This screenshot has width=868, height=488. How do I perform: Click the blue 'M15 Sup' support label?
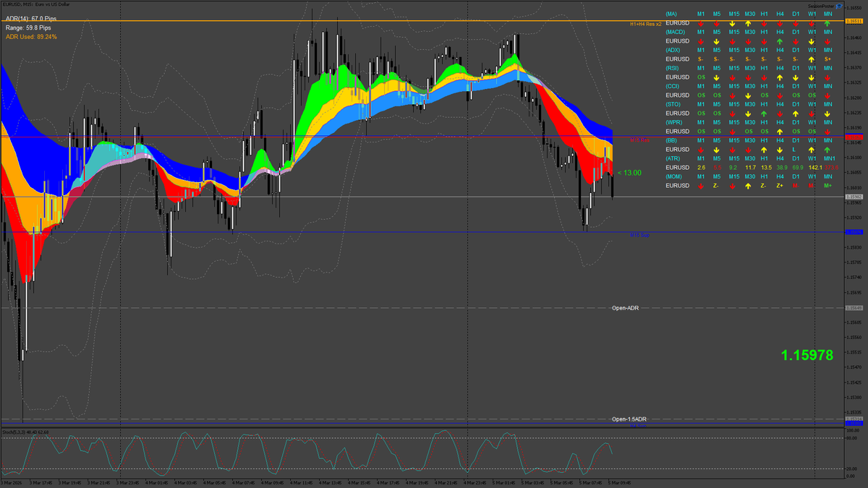639,235
